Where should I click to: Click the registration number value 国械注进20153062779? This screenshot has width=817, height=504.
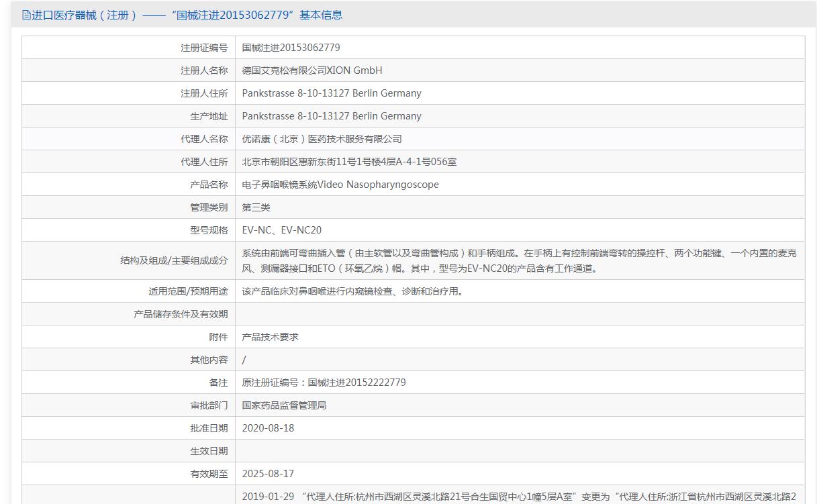(x=291, y=48)
